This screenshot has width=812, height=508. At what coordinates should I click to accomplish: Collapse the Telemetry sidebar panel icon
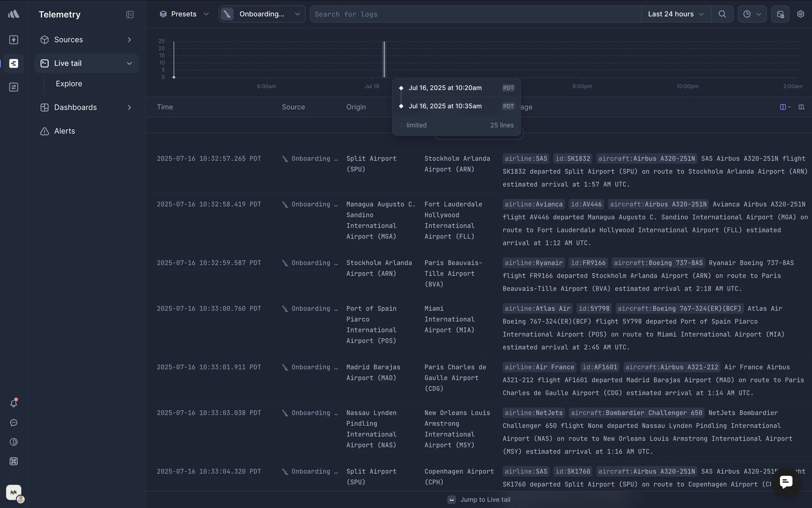[x=130, y=14]
